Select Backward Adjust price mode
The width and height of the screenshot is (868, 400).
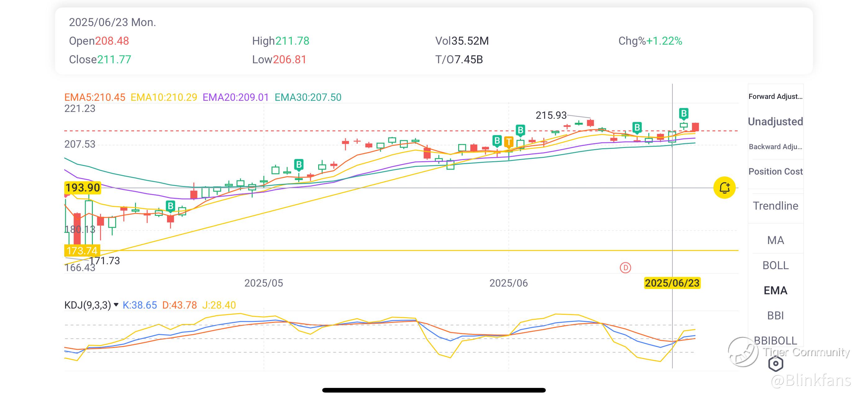pos(775,147)
